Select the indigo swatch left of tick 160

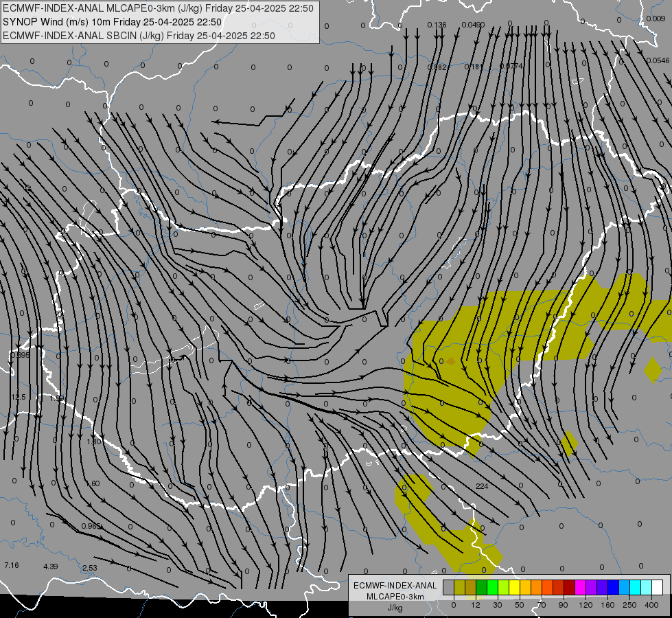coord(603,587)
